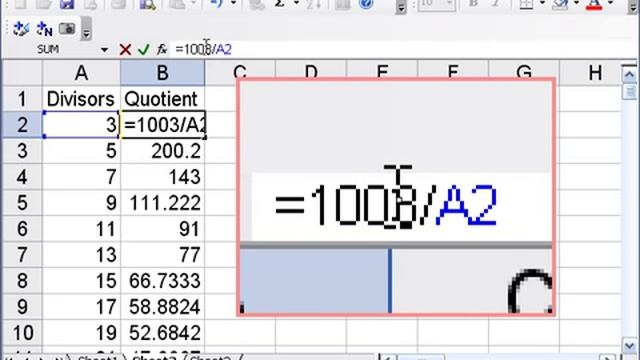Open the Name Box dropdown next to SUM
640x360 pixels.
[104, 50]
